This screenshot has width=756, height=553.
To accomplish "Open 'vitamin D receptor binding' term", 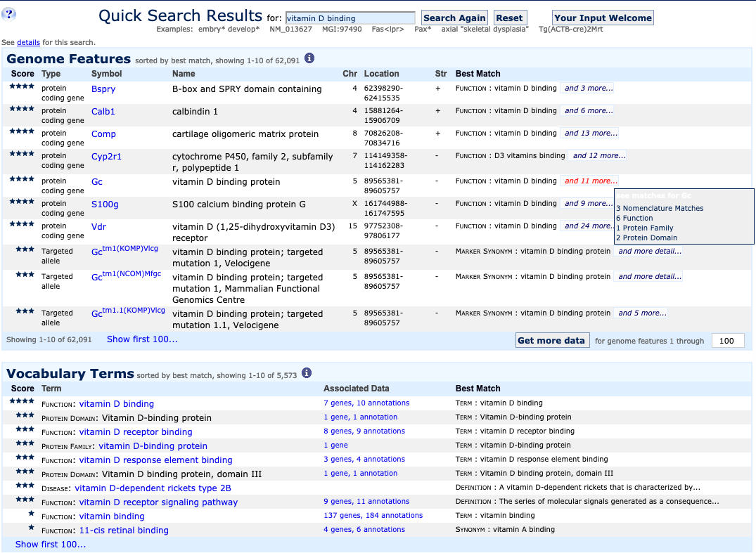I will click(x=136, y=432).
